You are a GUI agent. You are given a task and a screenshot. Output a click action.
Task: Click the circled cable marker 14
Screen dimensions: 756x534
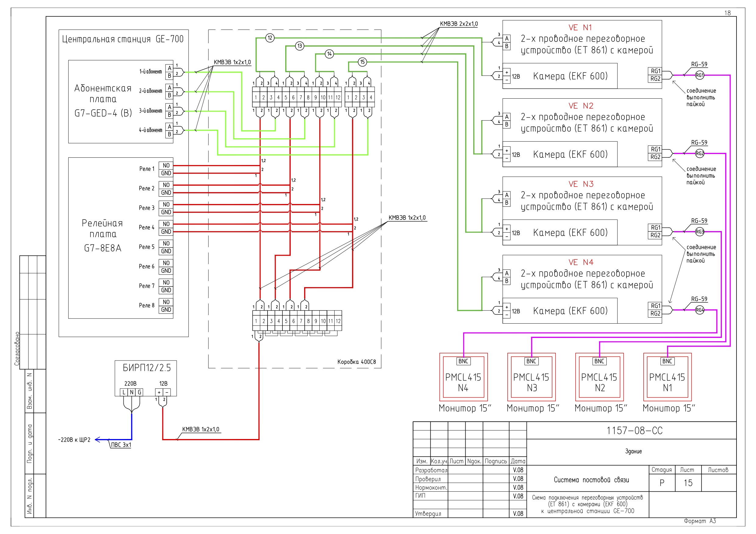coord(329,54)
